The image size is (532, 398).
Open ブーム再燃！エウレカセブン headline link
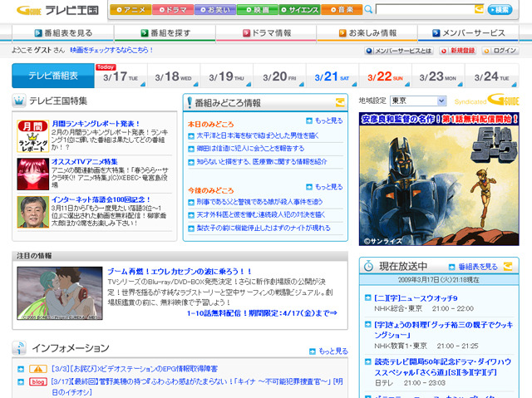coord(180,272)
